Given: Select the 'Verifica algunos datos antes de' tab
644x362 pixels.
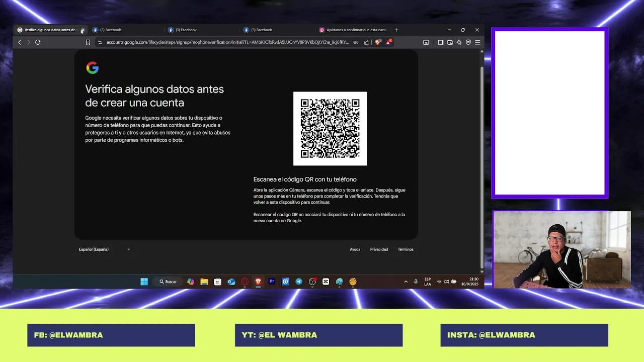Looking at the screenshot, I should pyautogui.click(x=49, y=30).
